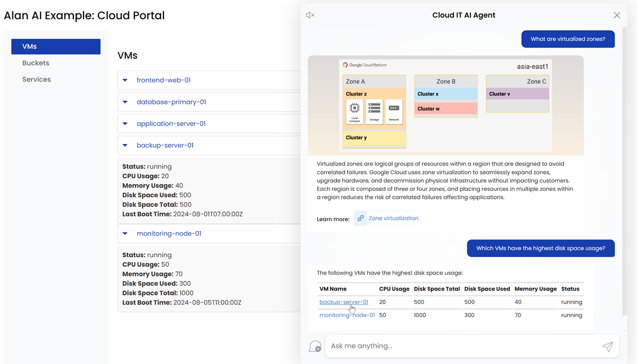
Task: Expand the application-server-01 arrow
Action: (125, 123)
